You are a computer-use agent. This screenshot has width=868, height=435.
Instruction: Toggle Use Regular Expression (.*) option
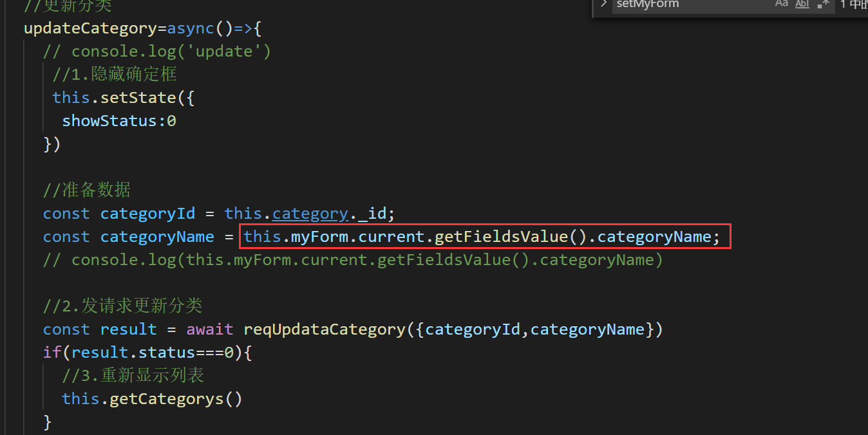pos(823,4)
